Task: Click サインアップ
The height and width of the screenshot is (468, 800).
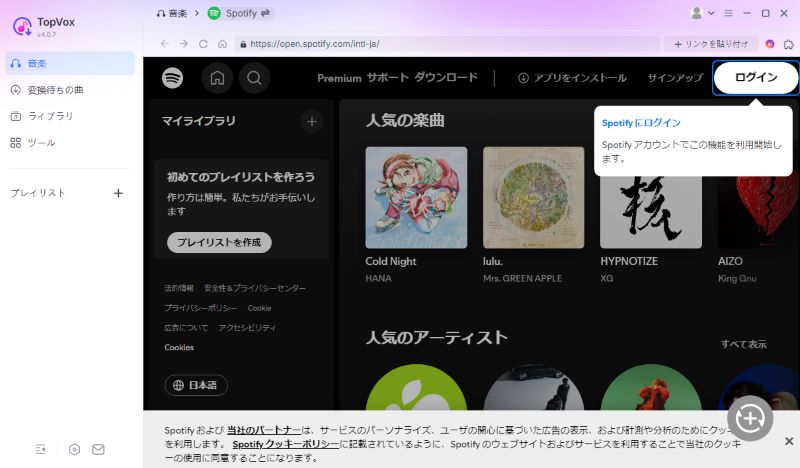Action: point(675,78)
